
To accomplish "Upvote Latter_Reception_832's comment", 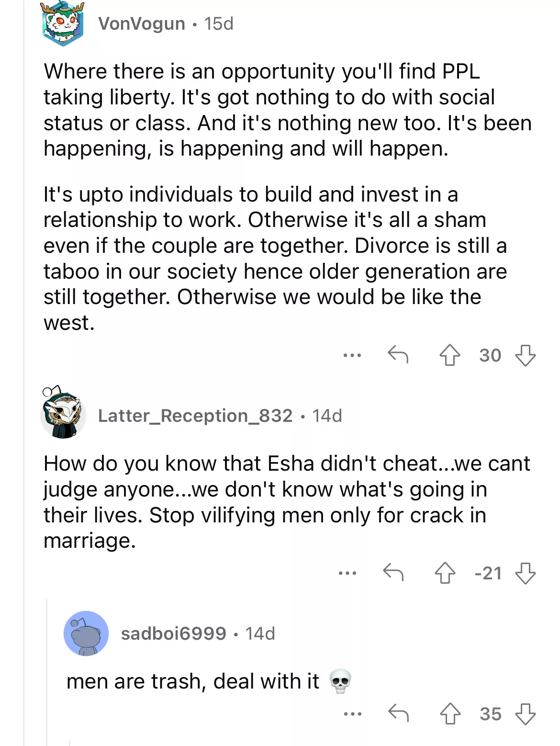I will (445, 573).
